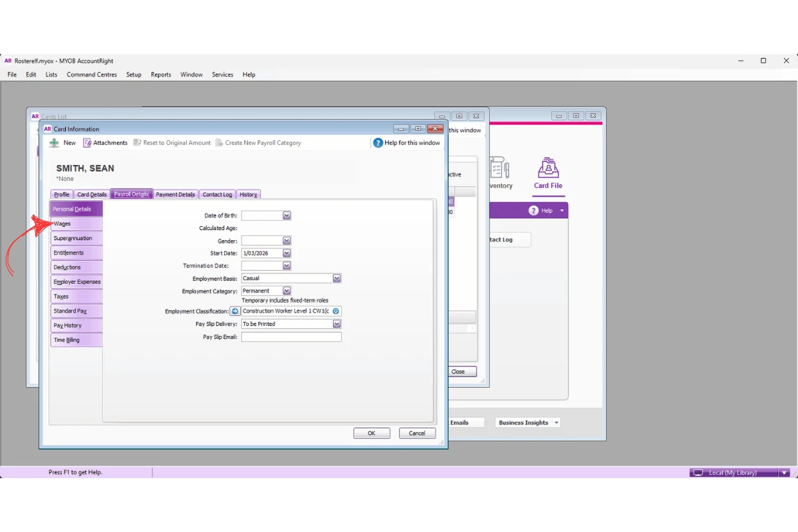Screen dimensions: 798x532
Task: Open the Superannuation section
Action: (76, 238)
